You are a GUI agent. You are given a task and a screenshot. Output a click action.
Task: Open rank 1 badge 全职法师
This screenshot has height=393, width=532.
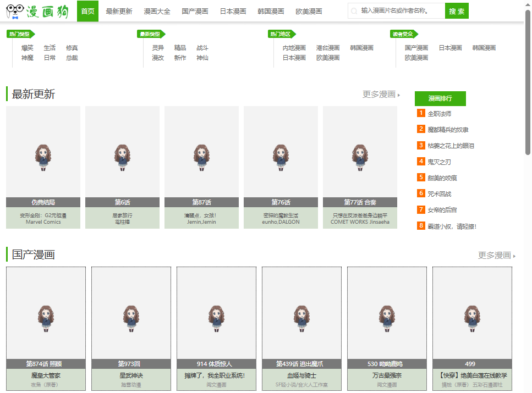421,113
